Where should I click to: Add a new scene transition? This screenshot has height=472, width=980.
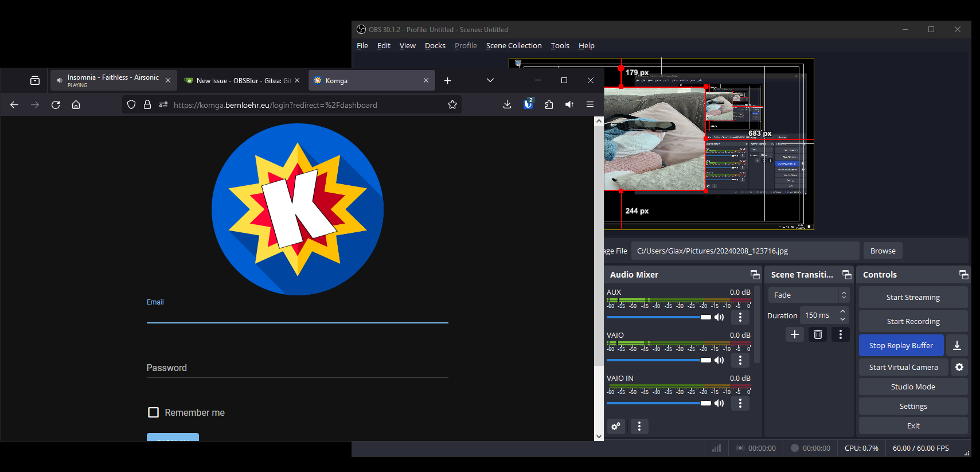coord(795,334)
